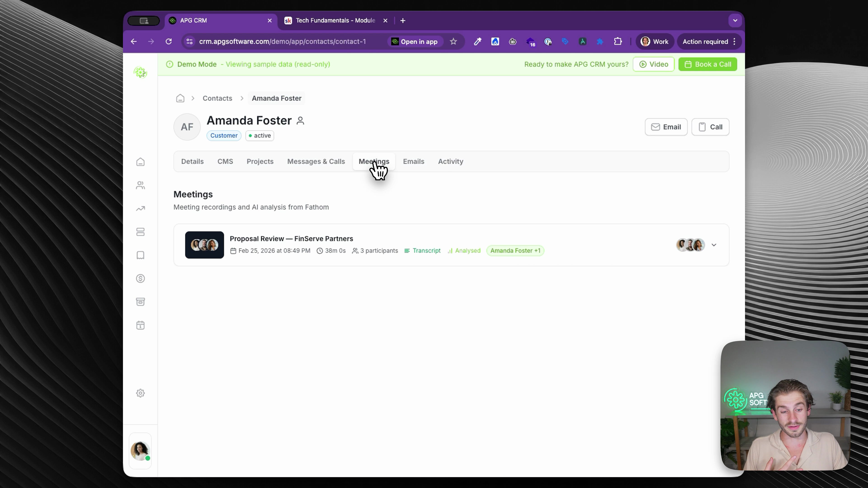Open the browser tab list dropdown
This screenshot has height=488, width=868.
(x=735, y=21)
